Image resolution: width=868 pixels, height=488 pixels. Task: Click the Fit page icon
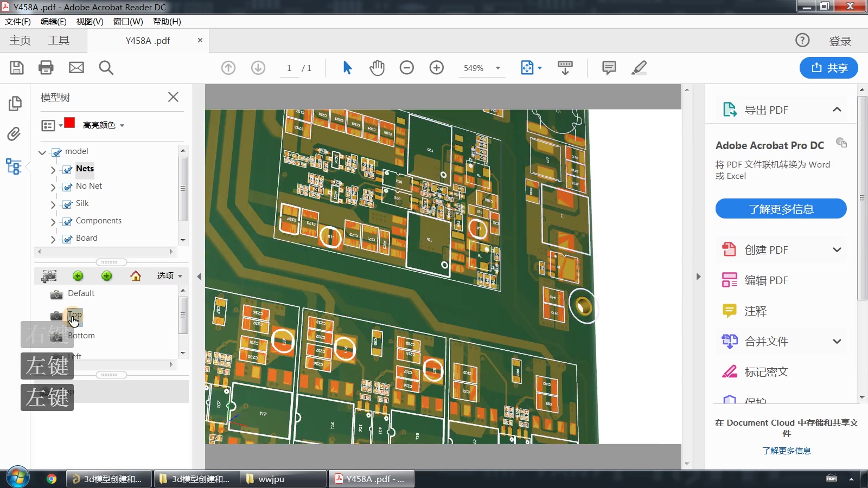coord(527,68)
